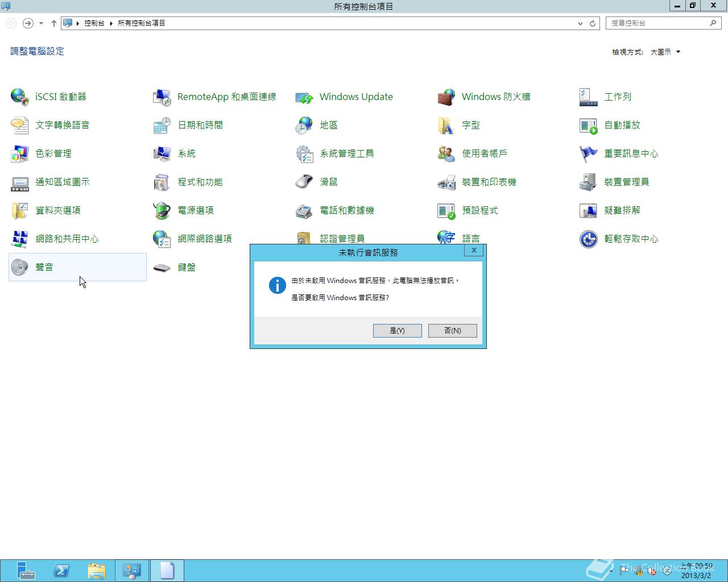The width and height of the screenshot is (728, 582).
Task: Open the 預設程式 icon
Action: click(446, 210)
